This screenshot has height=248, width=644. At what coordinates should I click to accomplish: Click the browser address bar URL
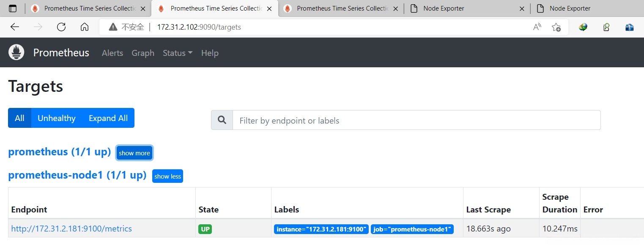tap(199, 27)
